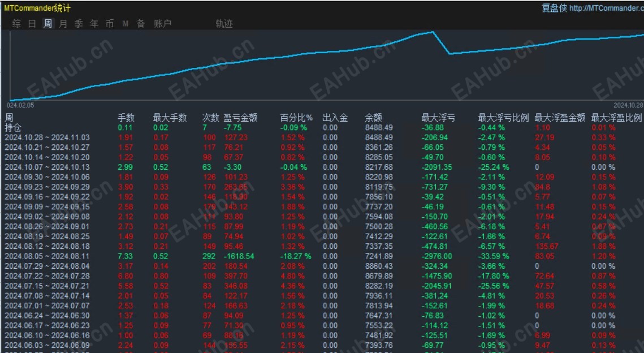The width and height of the screenshot is (644, 353).
Task: Switch to the 综 summary tab
Action: click(x=16, y=24)
